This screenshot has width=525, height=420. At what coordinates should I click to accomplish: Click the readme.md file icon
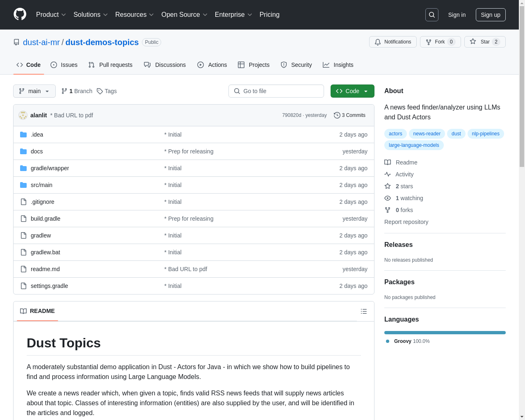pyautogui.click(x=23, y=269)
